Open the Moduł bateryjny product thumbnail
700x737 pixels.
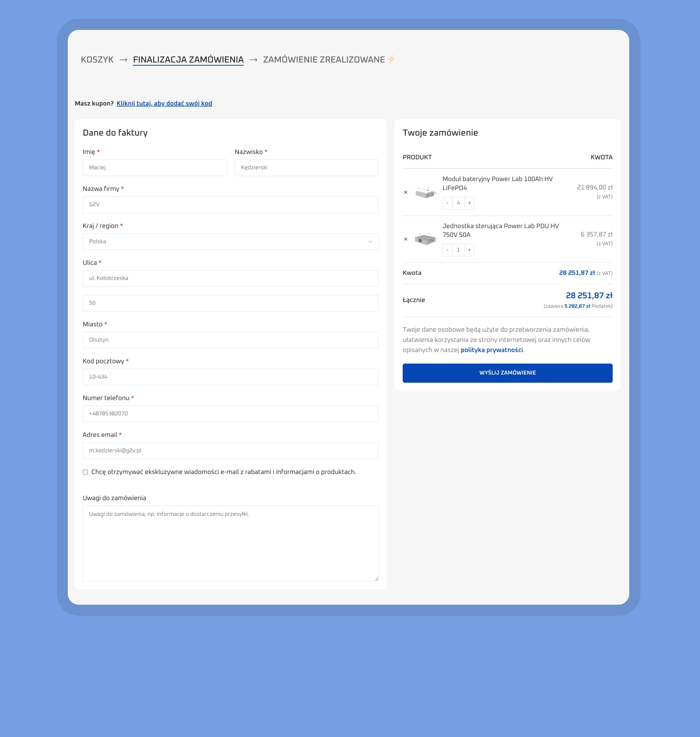pos(426,193)
